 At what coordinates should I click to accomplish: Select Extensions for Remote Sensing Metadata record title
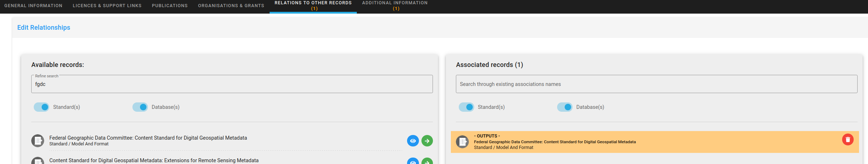click(x=154, y=160)
